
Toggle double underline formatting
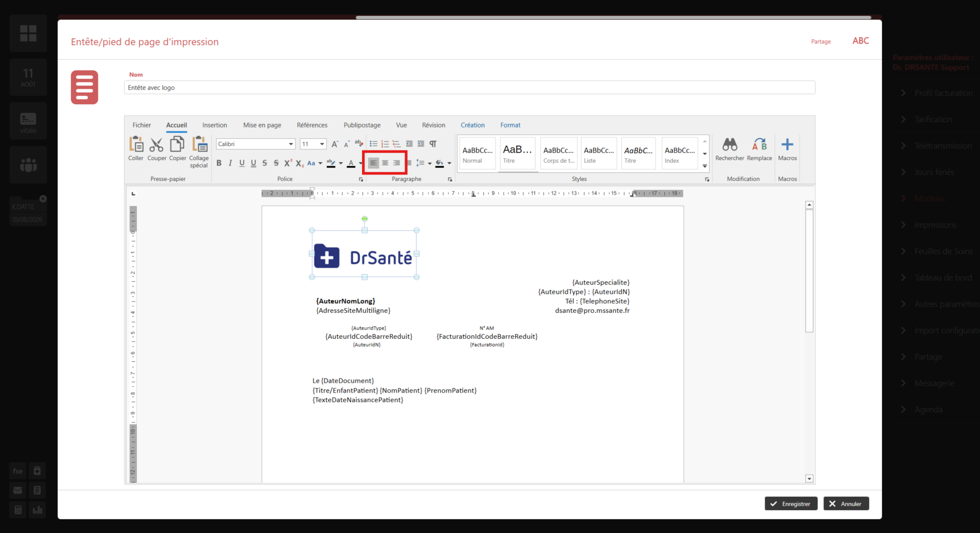(x=253, y=163)
